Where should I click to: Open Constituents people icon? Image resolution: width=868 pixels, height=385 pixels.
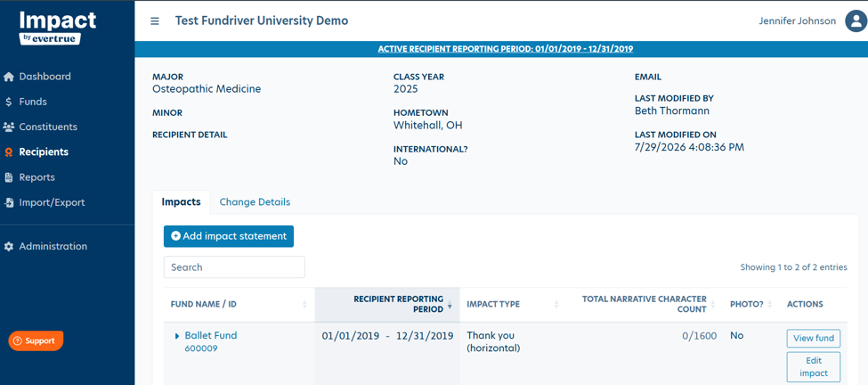coord(8,127)
